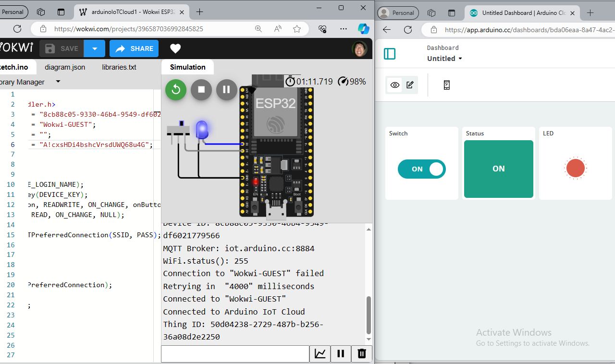The height and width of the screenshot is (364, 615).
Task: Clear the serial monitor with trash icon
Action: pos(362,354)
